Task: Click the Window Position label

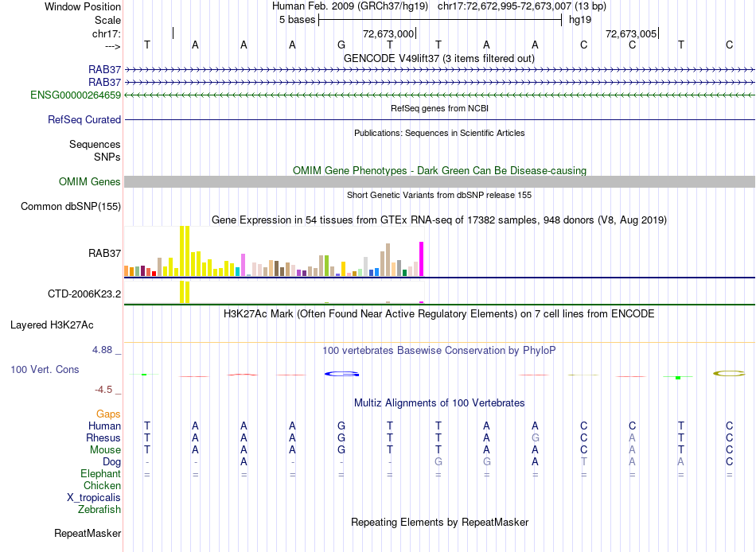Action: coord(83,6)
